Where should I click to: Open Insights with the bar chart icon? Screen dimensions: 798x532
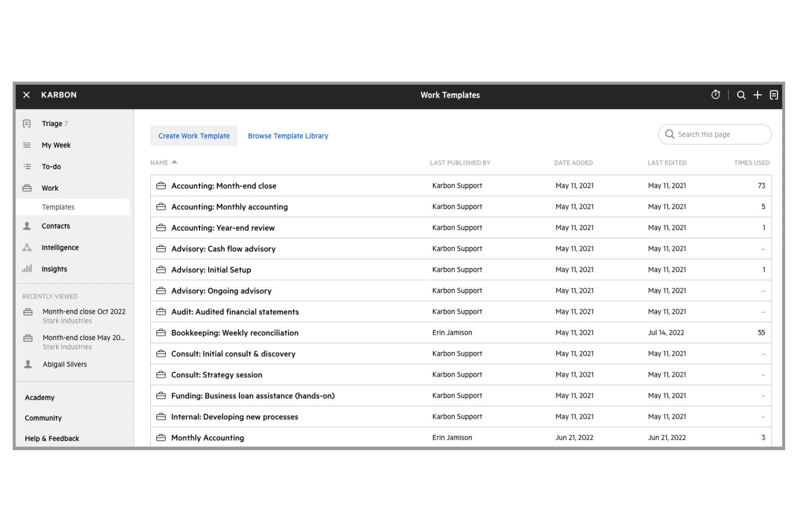click(27, 268)
